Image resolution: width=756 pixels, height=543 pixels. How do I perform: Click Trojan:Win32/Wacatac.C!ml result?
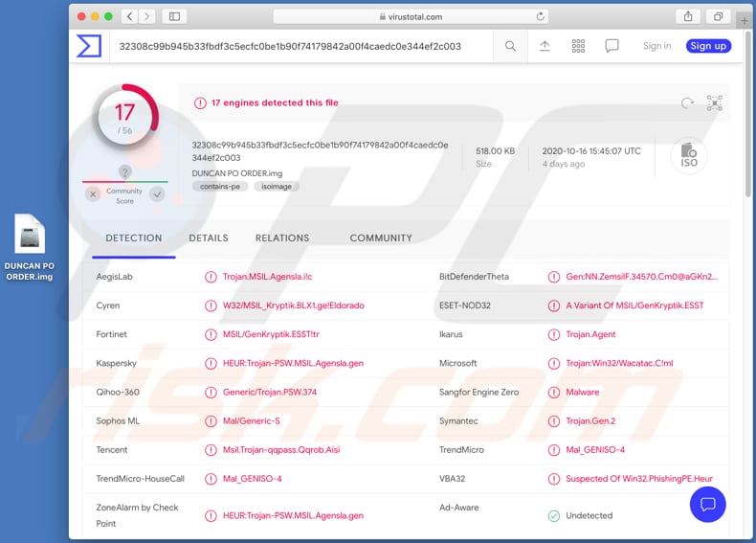[619, 364]
